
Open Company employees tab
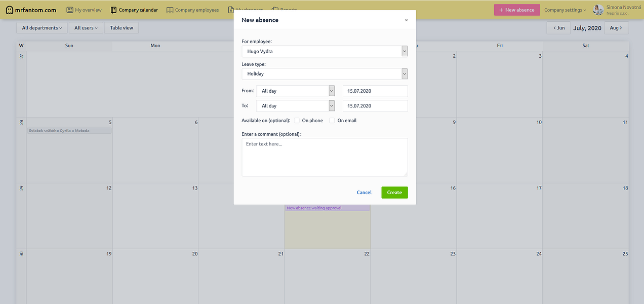[192, 10]
